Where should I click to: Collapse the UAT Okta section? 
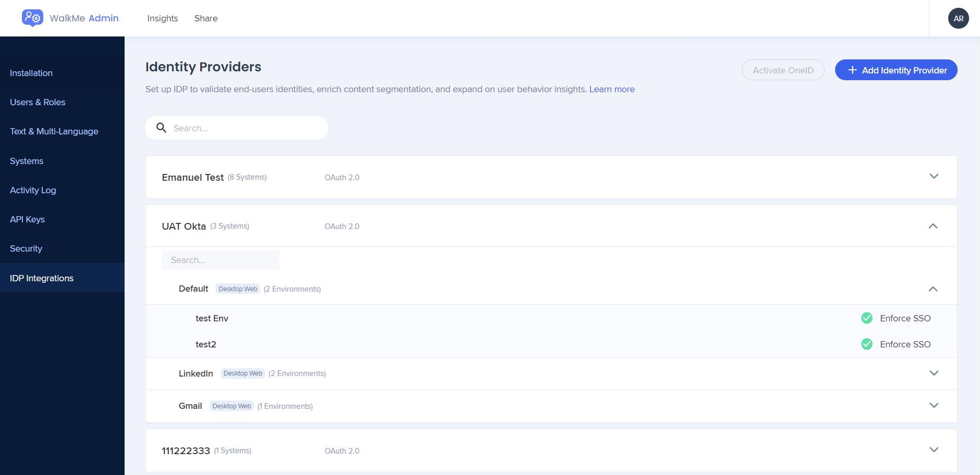click(934, 226)
